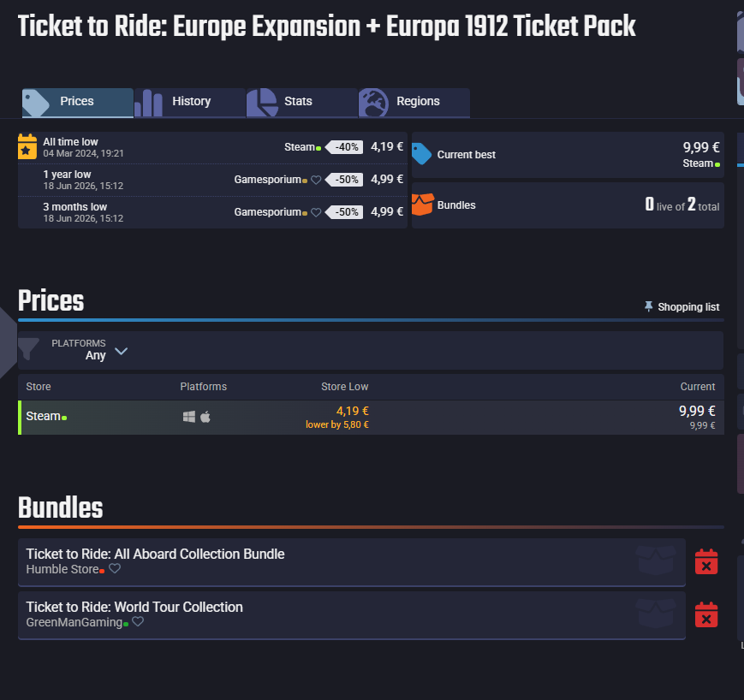Click the Store Low column header
The image size is (744, 700).
[344, 387]
